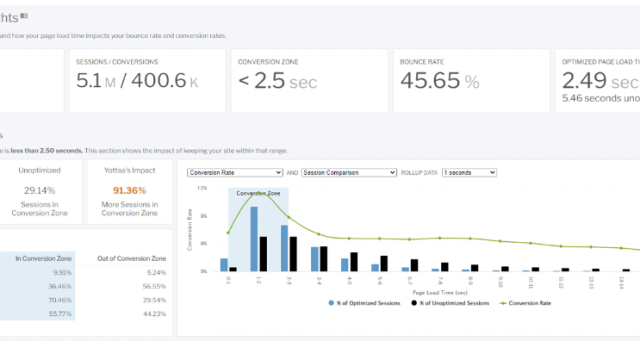Click the 29.54% table cell
The image size is (640, 360).
[x=154, y=300]
